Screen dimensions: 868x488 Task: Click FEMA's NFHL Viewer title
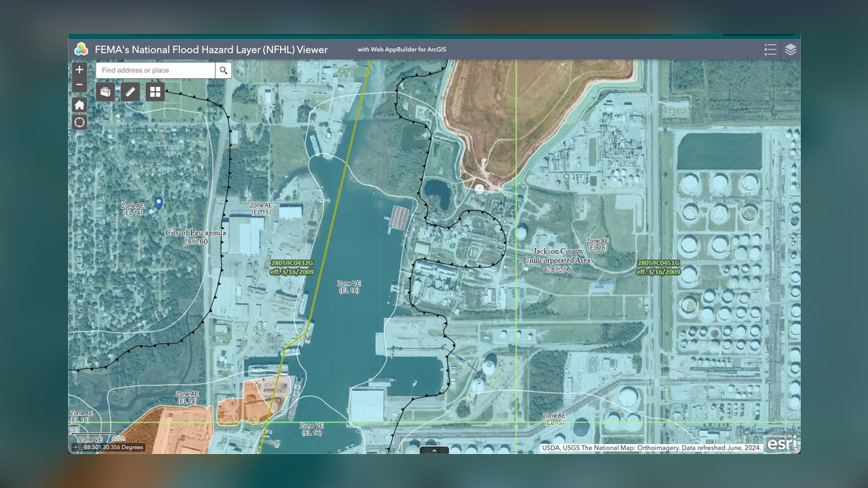[211, 50]
